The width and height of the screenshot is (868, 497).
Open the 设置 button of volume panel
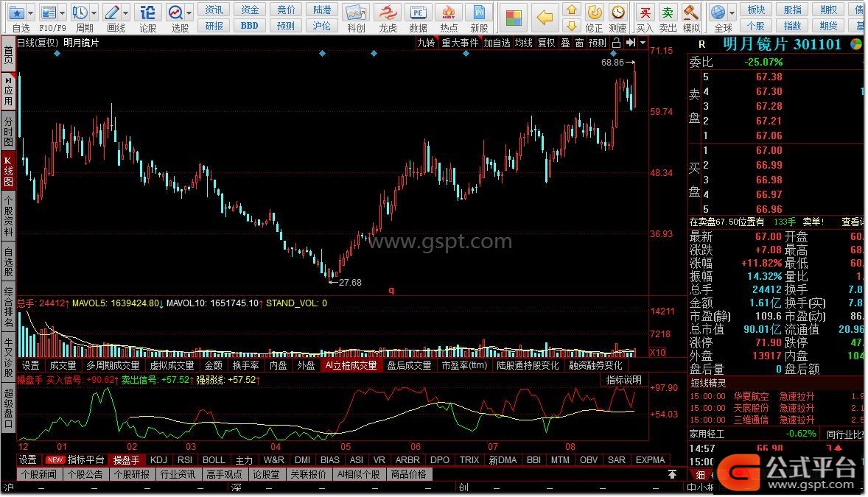click(30, 365)
